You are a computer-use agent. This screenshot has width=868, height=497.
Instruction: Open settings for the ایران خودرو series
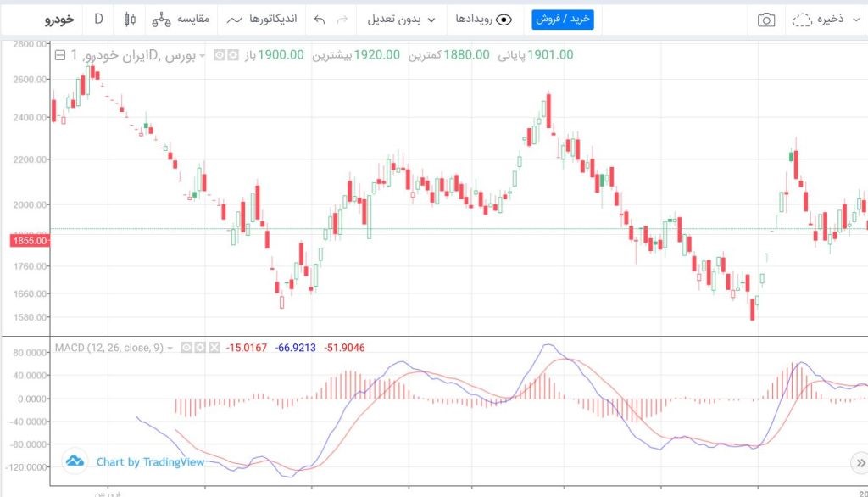[x=233, y=56]
